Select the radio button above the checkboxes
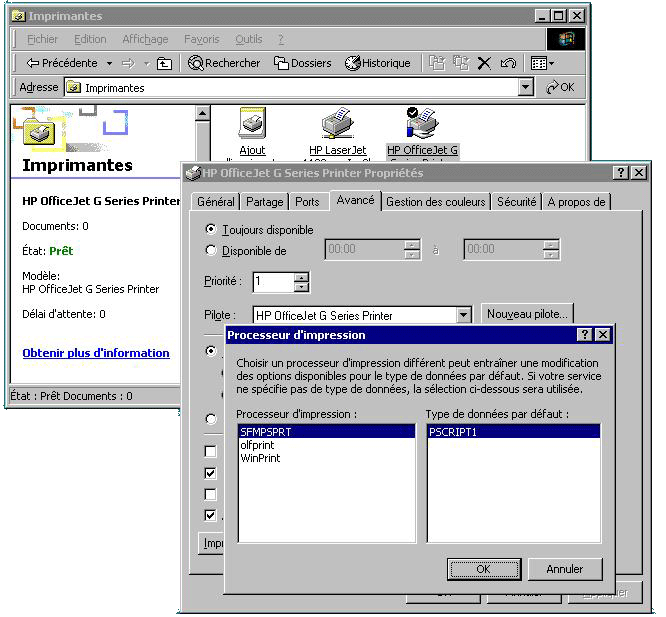The width and height of the screenshot is (666, 617). click(211, 419)
